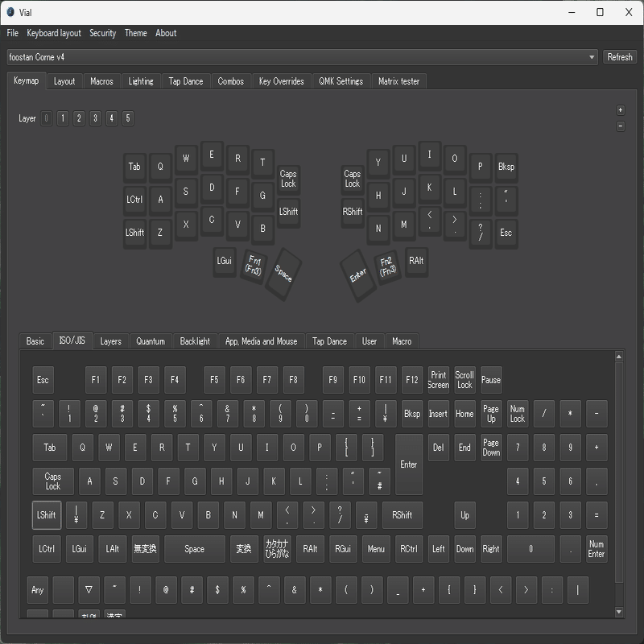Select the Num Lock key in the picker
This screenshot has width=644, height=644.
pyautogui.click(x=518, y=414)
